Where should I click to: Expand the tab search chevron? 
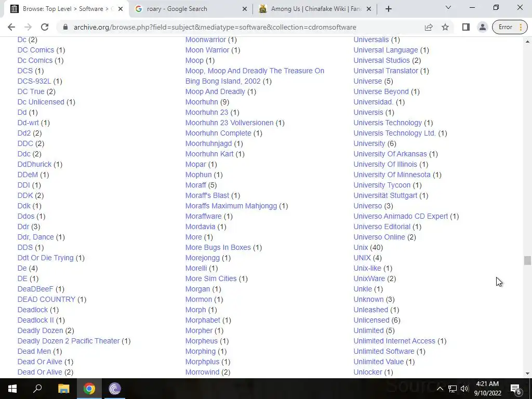(448, 7)
